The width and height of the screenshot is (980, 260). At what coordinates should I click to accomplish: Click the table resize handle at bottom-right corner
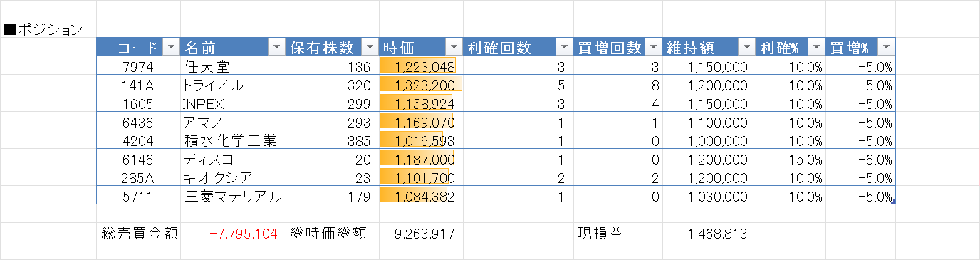point(893,203)
